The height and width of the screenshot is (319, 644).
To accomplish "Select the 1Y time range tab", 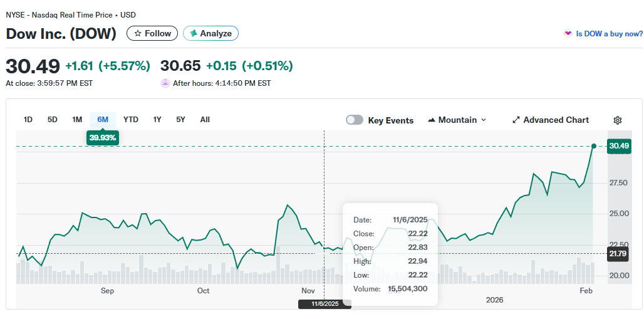I will click(157, 120).
